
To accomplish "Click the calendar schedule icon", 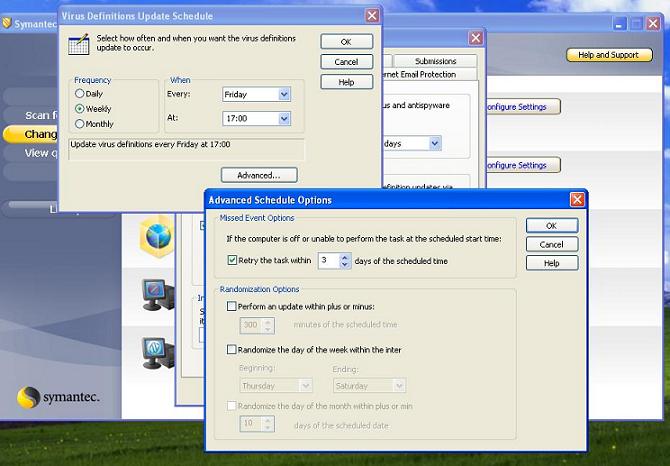I will point(79,44).
